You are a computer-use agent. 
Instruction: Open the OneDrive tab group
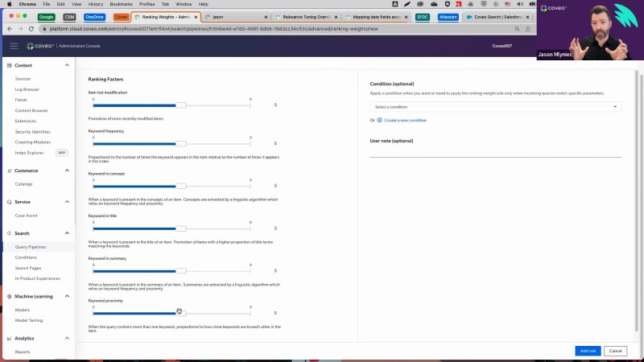point(94,17)
